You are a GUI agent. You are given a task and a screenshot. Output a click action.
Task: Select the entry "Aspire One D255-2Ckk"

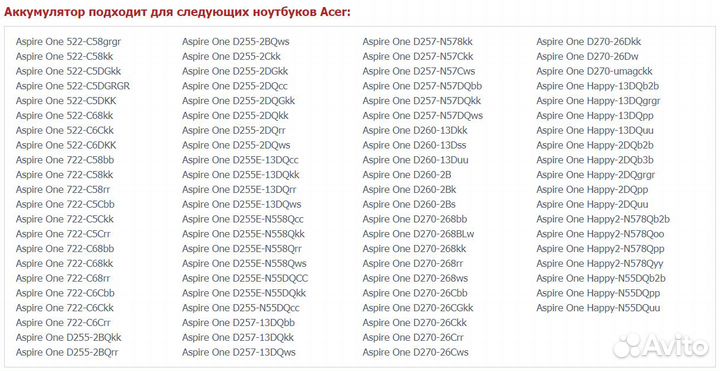tap(231, 56)
